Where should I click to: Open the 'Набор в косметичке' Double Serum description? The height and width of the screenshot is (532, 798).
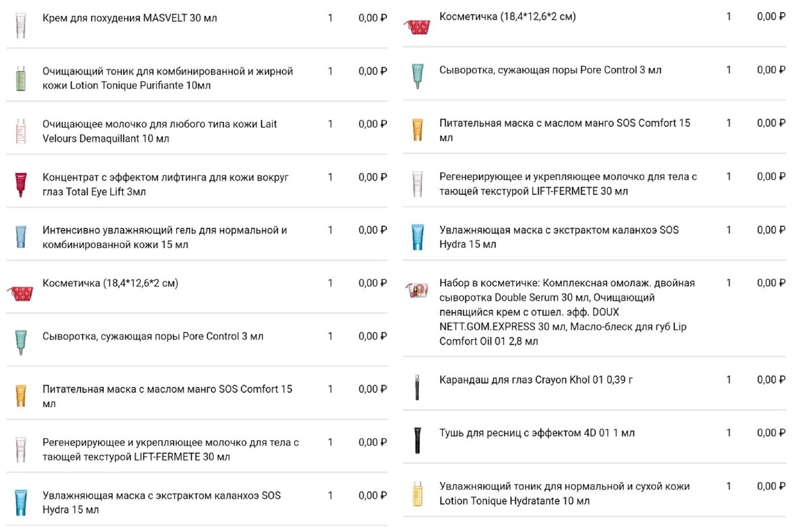567,312
